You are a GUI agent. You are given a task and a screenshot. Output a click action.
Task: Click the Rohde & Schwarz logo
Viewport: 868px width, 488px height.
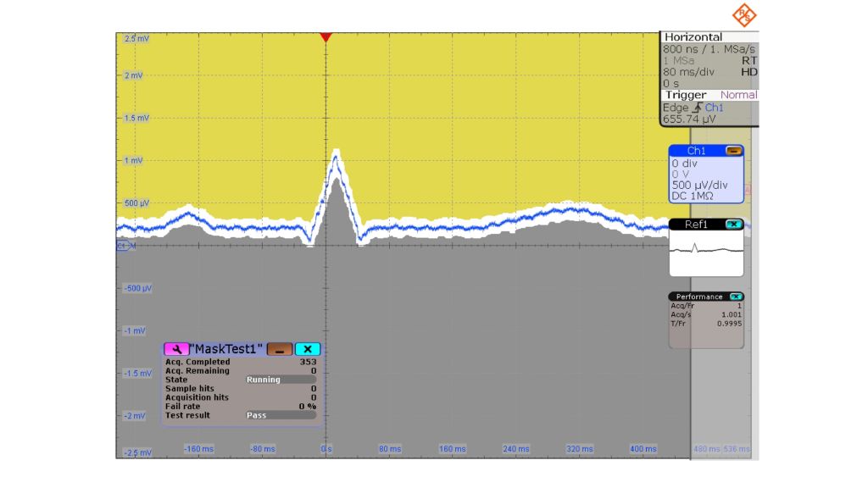pos(744,14)
